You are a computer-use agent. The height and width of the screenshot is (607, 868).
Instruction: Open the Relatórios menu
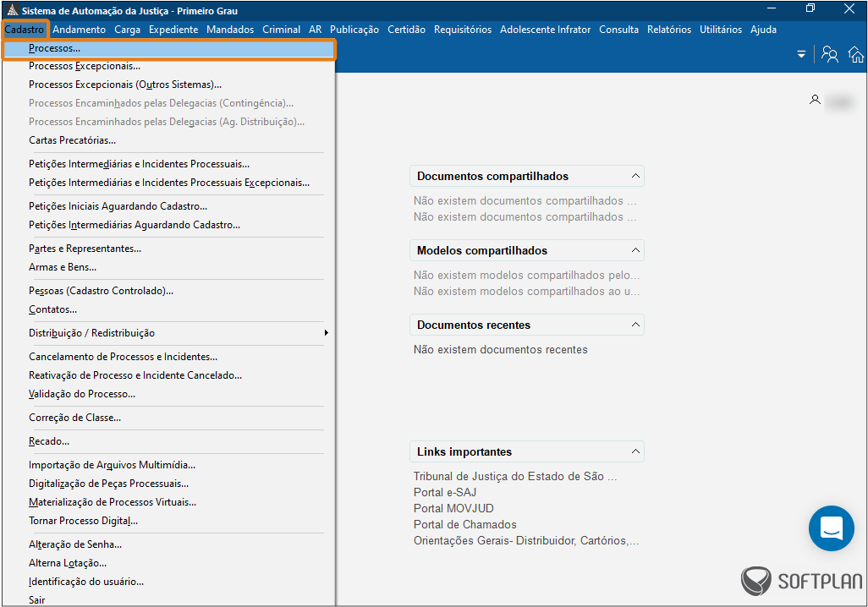pos(669,30)
